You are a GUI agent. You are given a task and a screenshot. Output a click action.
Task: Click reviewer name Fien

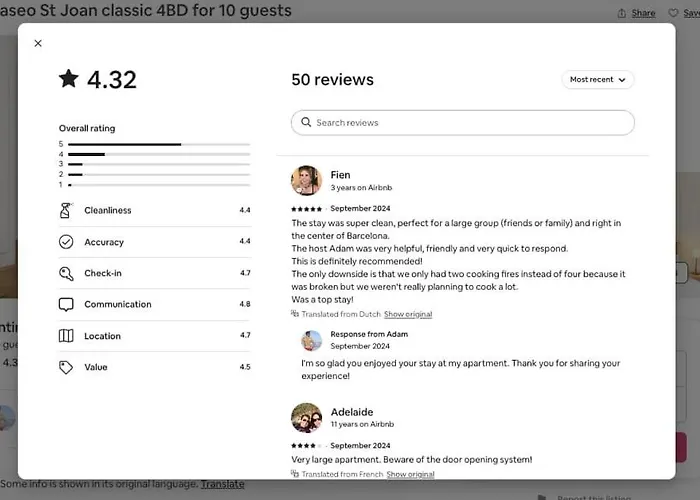click(340, 175)
